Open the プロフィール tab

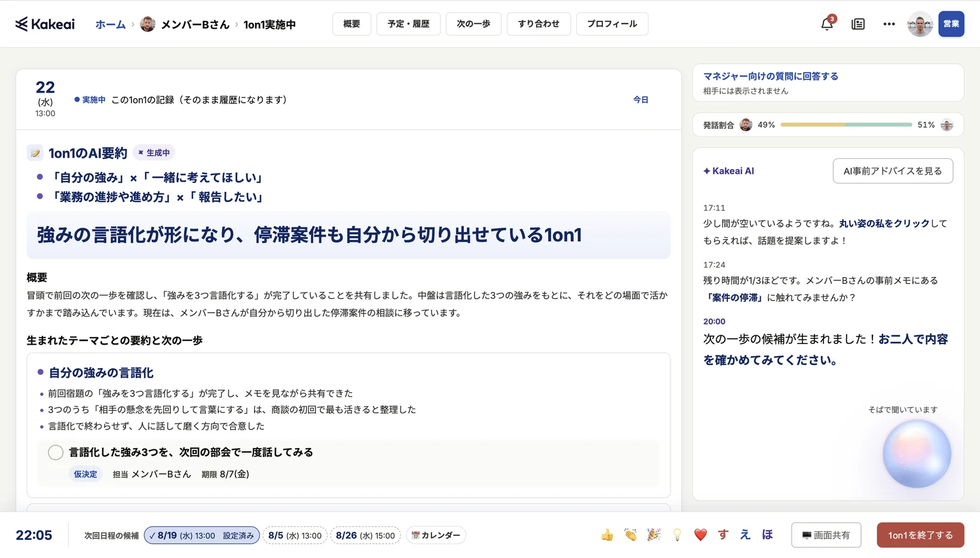point(612,24)
